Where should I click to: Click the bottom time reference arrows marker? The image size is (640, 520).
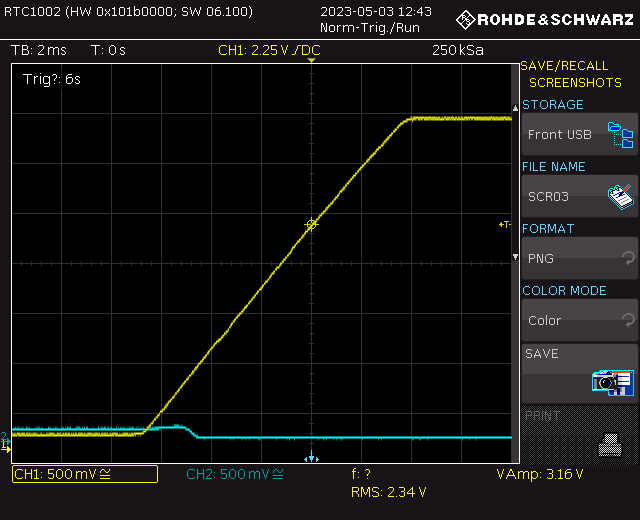click(311, 457)
